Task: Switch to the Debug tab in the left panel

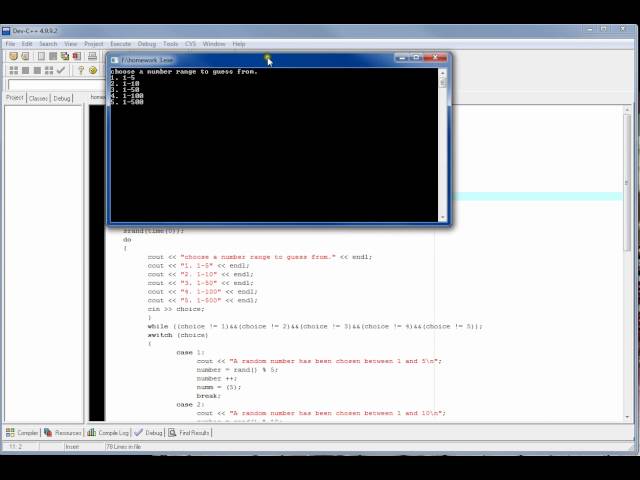Action: point(62,98)
